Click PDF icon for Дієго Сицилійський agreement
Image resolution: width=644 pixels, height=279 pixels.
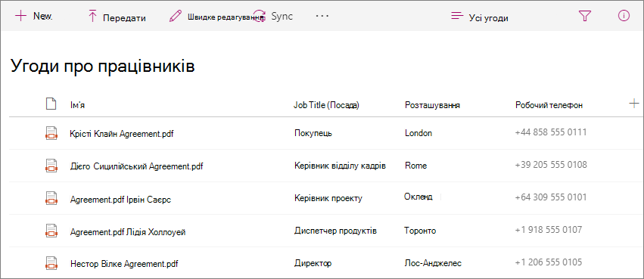click(51, 166)
